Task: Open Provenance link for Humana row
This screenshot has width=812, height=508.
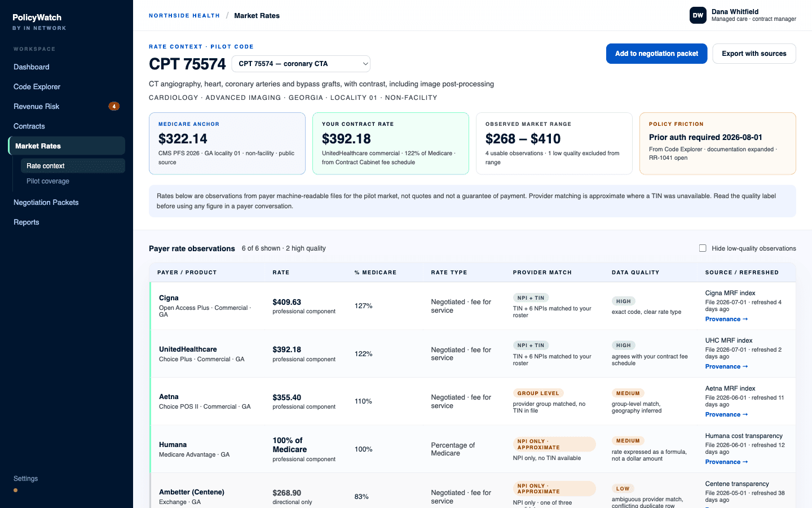Action: click(726, 462)
